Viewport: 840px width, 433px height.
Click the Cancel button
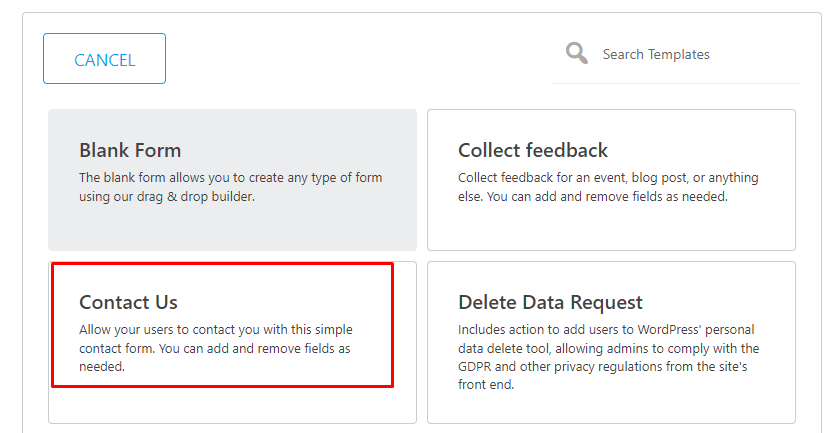click(104, 59)
